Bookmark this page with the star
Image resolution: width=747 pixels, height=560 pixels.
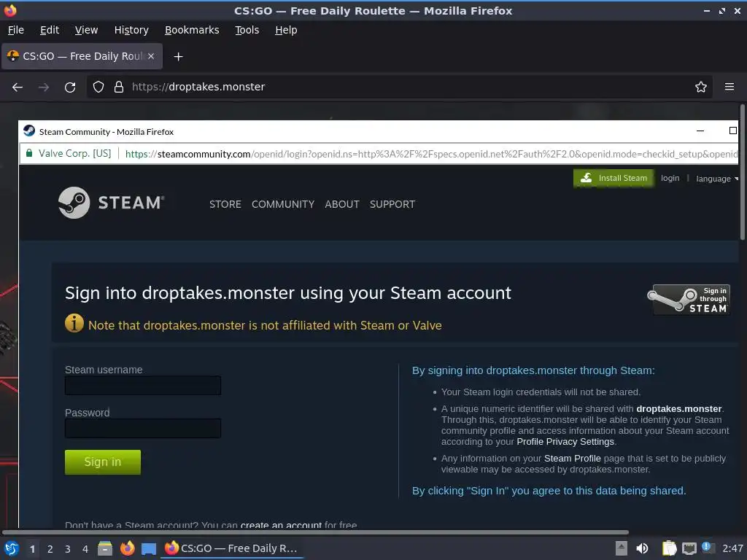[x=701, y=87]
